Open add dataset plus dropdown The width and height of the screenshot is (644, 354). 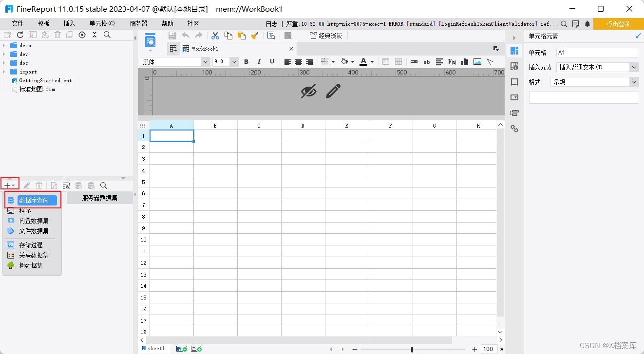9,186
